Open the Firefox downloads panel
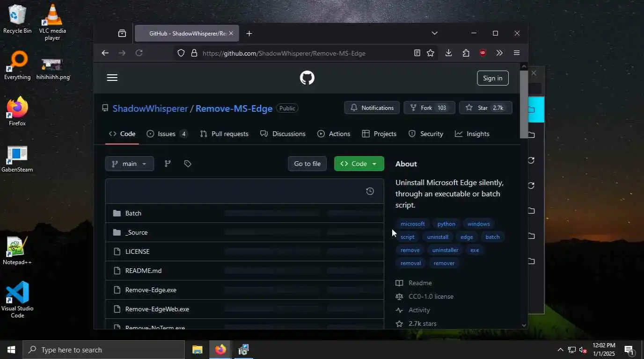Viewport: 644px width, 359px height. [448, 53]
